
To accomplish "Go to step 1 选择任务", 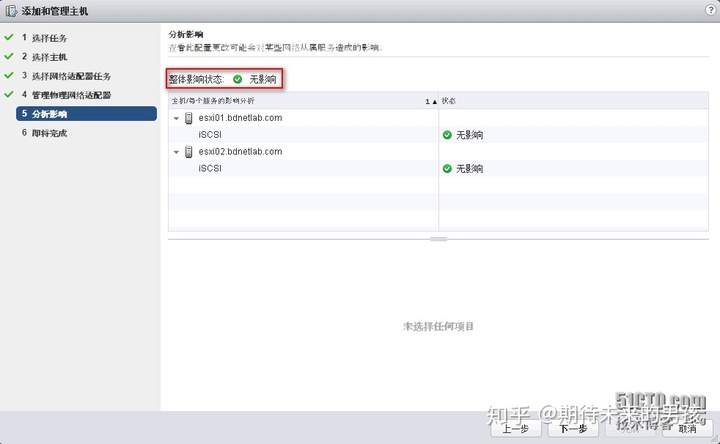I will (44, 38).
